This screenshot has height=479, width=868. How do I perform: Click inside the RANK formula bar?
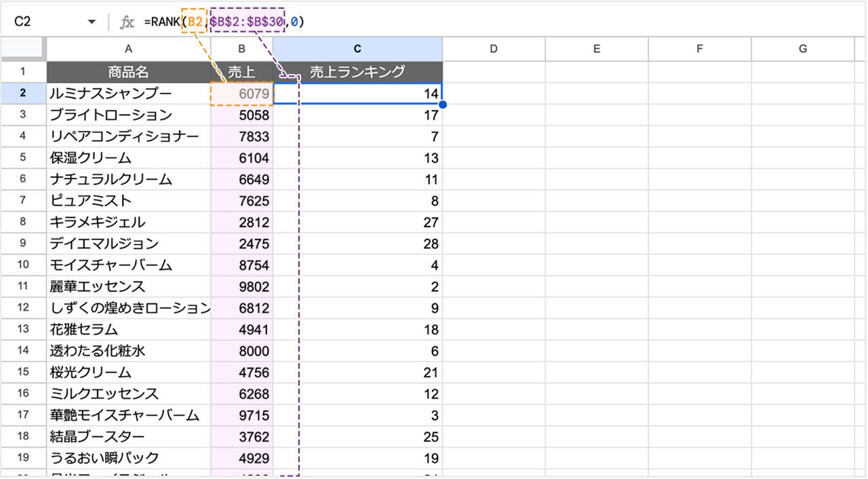coord(475,22)
